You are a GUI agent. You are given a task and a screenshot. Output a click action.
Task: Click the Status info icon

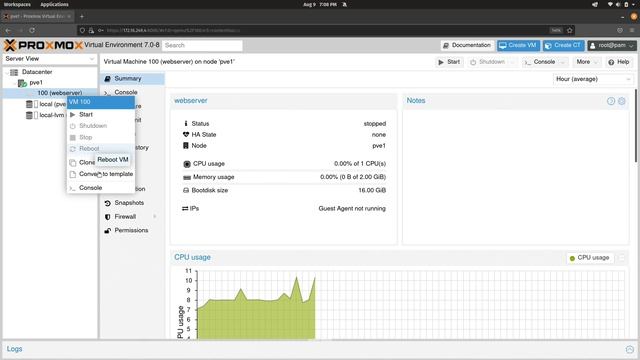pyautogui.click(x=186, y=124)
